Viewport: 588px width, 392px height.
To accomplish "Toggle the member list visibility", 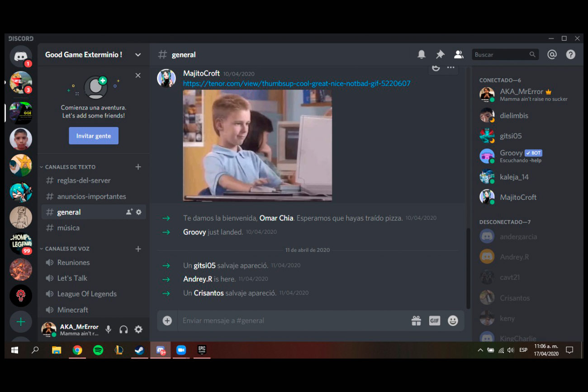I will [459, 55].
